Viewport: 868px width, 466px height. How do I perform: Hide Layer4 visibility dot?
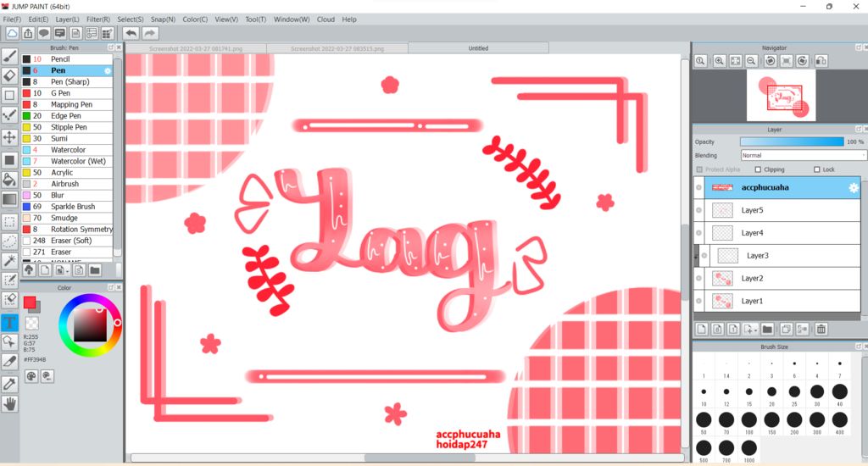pos(698,233)
